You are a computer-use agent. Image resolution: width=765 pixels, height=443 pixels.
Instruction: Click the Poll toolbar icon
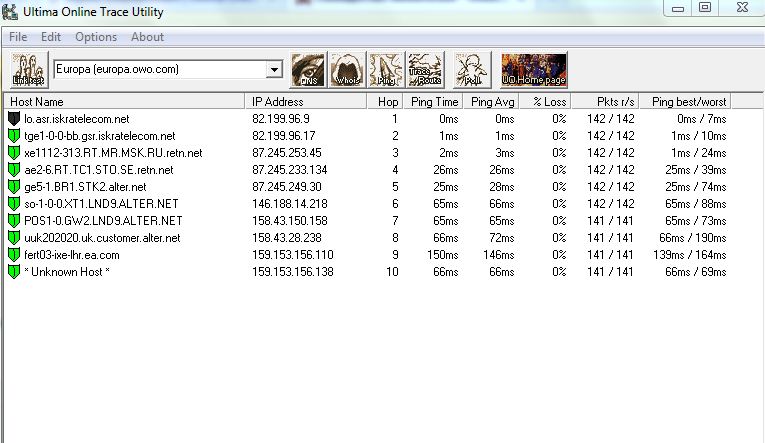coord(472,70)
